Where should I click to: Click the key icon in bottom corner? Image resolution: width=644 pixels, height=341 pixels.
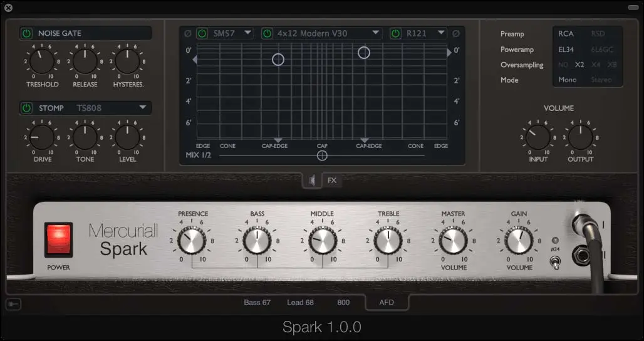[13, 304]
